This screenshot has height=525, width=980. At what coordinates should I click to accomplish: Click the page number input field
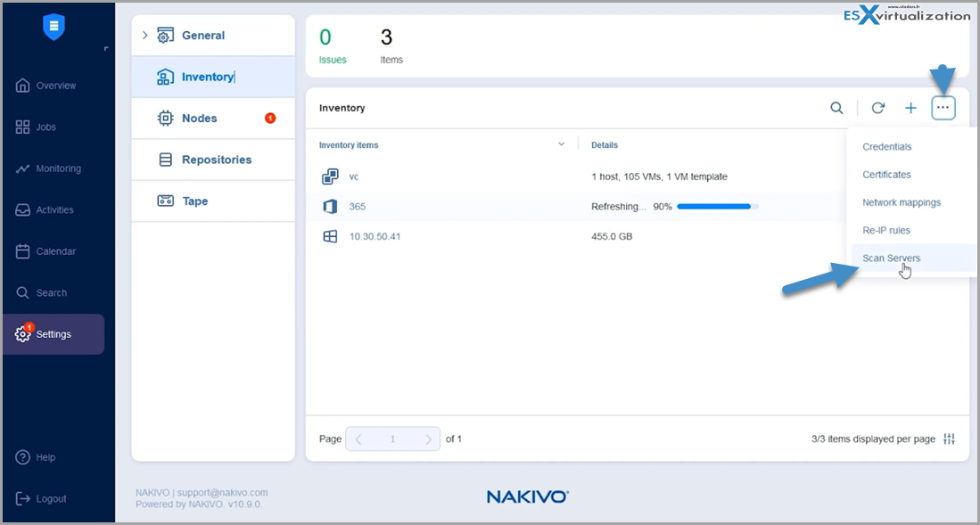392,439
